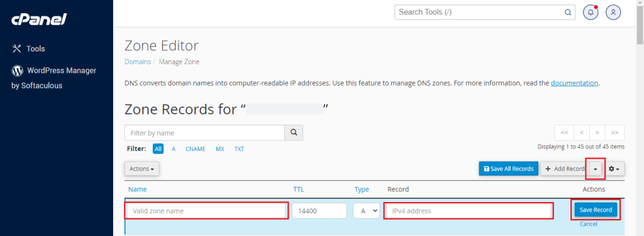Open the gear settings dropdown

click(614, 169)
